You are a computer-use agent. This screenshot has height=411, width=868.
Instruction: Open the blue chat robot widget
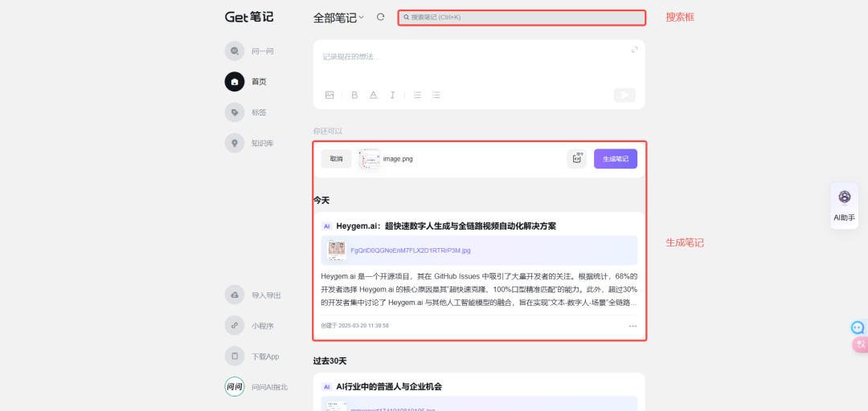tap(858, 328)
